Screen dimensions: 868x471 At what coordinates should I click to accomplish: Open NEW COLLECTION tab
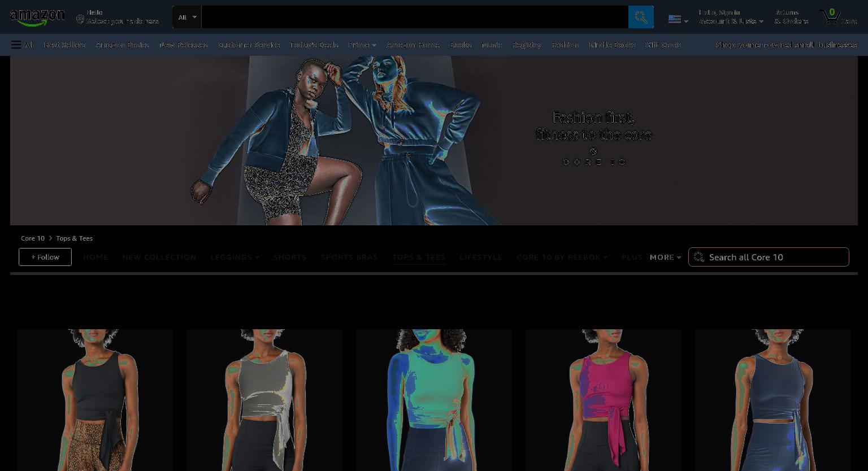(159, 257)
